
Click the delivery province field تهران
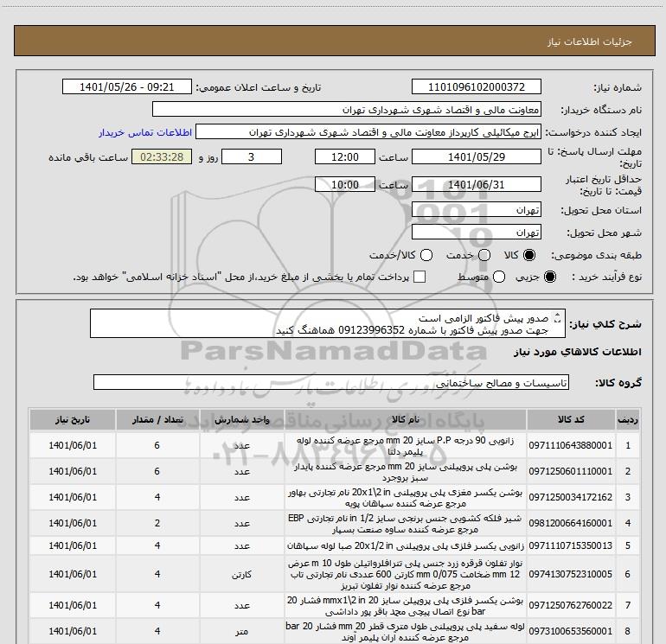(476, 210)
